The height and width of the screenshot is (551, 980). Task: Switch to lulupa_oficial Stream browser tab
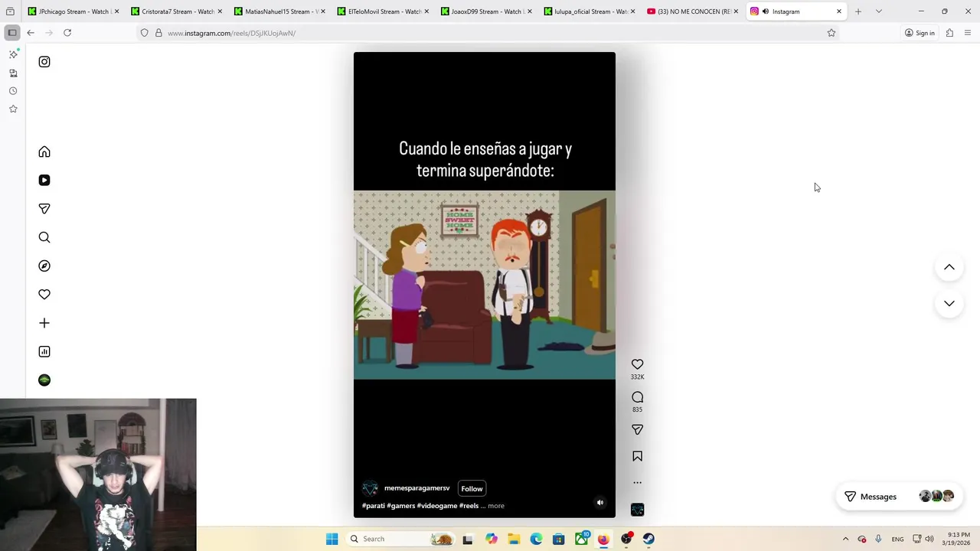click(590, 11)
